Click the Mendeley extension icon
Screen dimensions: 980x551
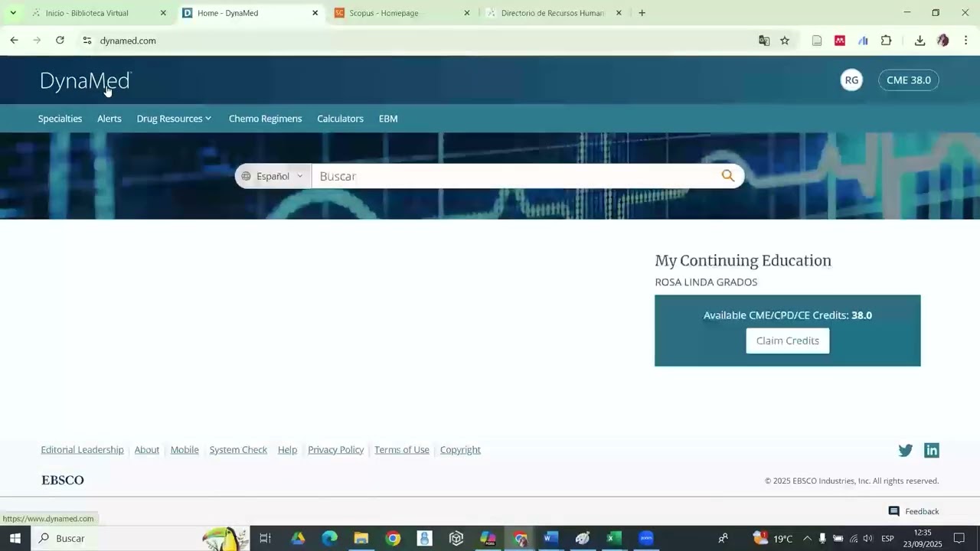(840, 41)
